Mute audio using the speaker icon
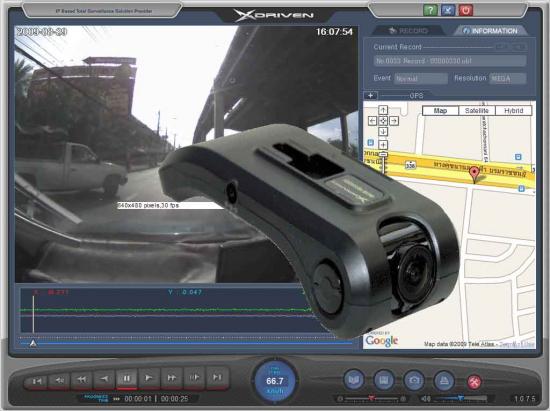This screenshot has height=411, width=550. [x=425, y=399]
